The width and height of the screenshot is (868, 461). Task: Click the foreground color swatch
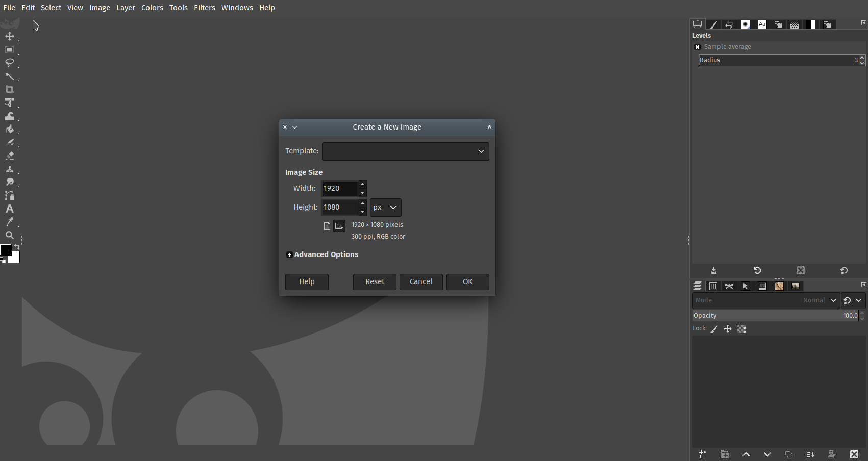(6, 250)
